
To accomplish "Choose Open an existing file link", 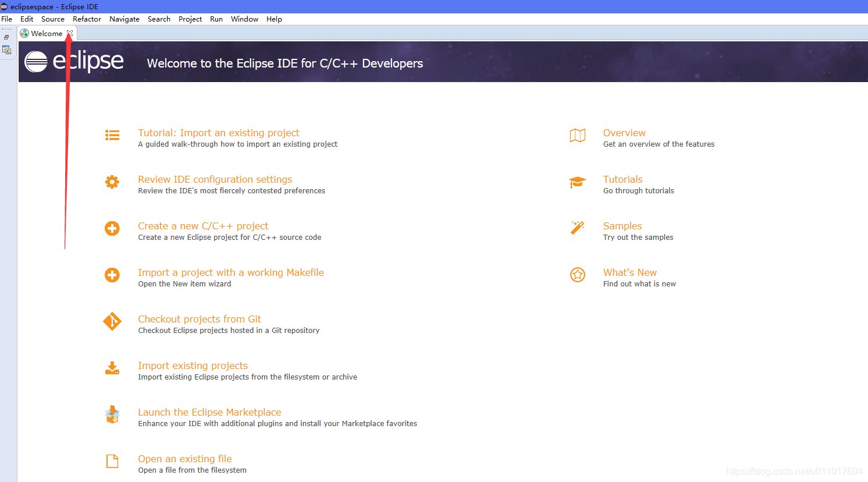I will pyautogui.click(x=185, y=459).
